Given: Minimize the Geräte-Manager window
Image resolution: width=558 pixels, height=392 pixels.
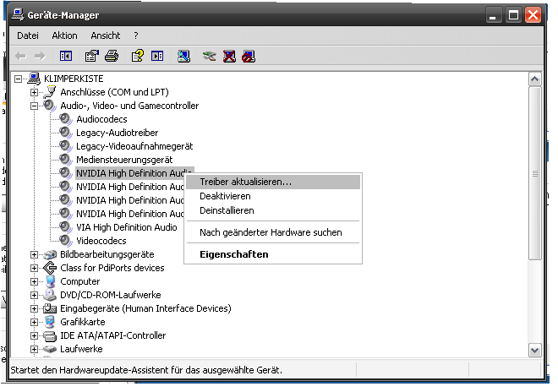Looking at the screenshot, I should 493,15.
